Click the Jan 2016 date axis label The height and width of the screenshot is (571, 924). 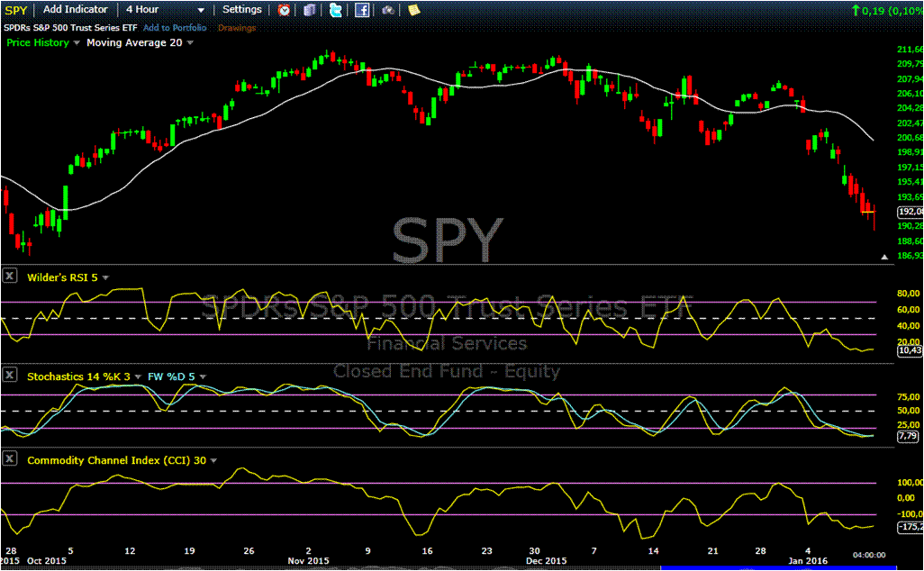coord(808,560)
